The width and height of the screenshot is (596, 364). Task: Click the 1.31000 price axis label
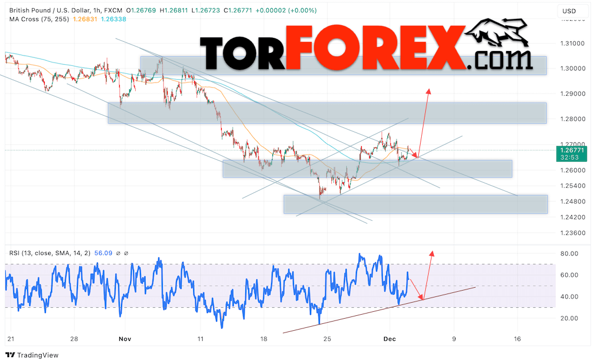(573, 44)
